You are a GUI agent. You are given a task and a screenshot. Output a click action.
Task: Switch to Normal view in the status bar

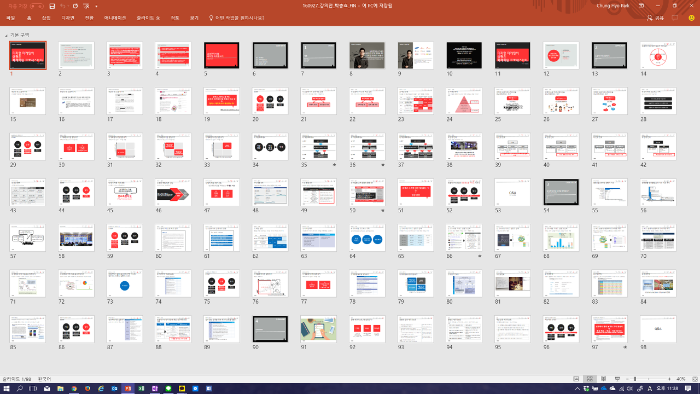pos(576,379)
